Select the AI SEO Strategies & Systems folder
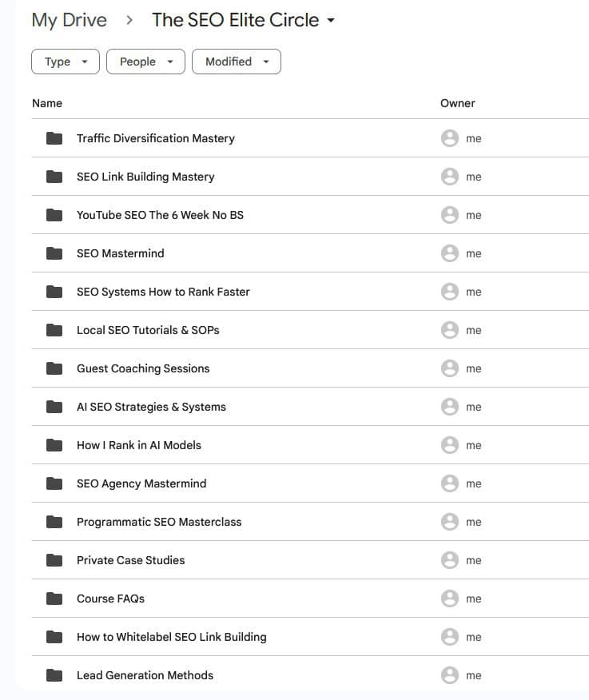This screenshot has width=589, height=700. click(151, 407)
